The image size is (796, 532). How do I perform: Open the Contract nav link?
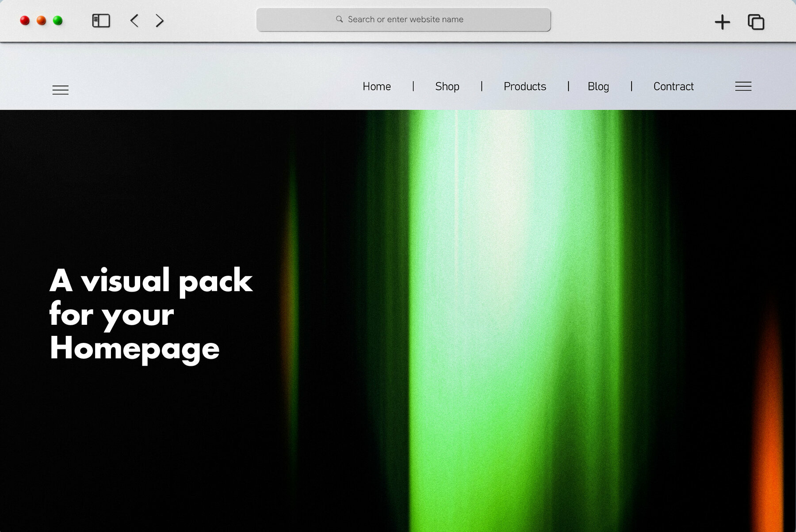pos(674,87)
